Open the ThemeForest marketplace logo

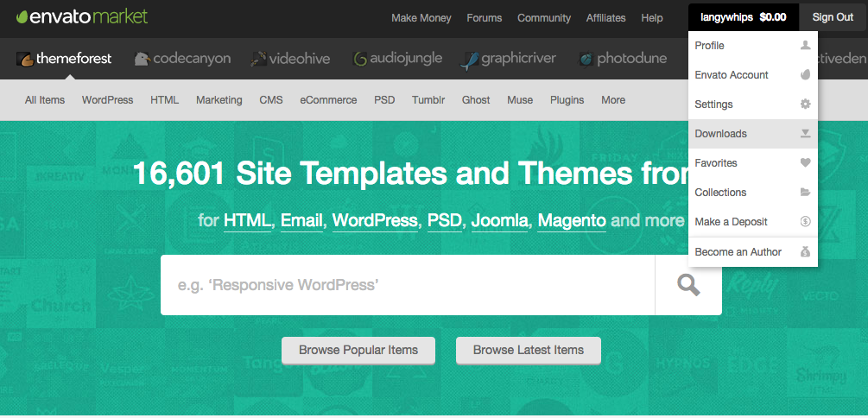[x=64, y=58]
